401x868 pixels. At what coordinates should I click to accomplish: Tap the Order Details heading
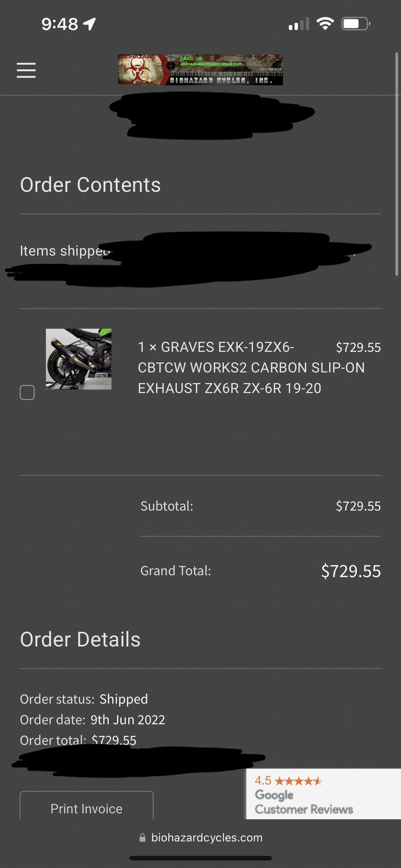(x=80, y=639)
